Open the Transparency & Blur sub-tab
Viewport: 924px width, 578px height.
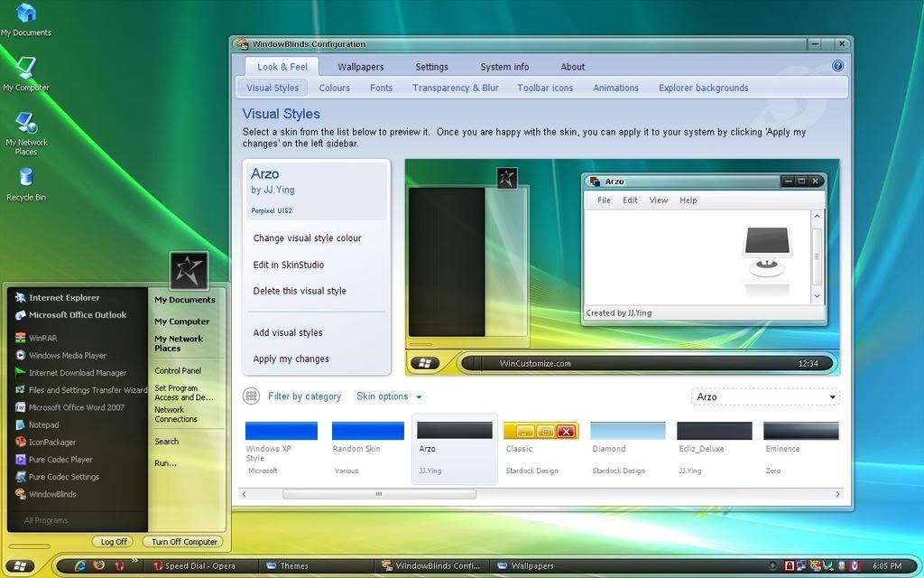pyautogui.click(x=455, y=88)
